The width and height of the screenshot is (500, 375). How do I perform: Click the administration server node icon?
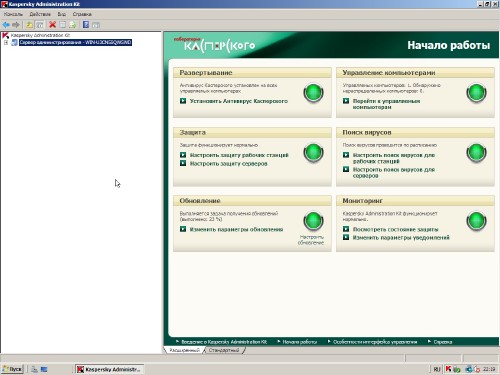tap(14, 42)
